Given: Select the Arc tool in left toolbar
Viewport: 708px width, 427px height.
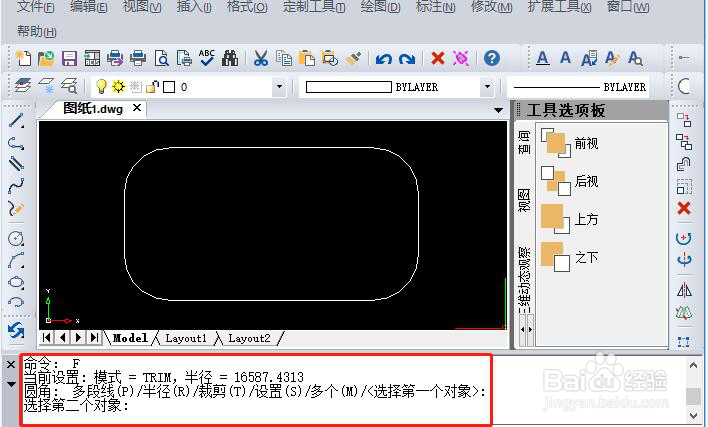Looking at the screenshot, I should [x=16, y=260].
